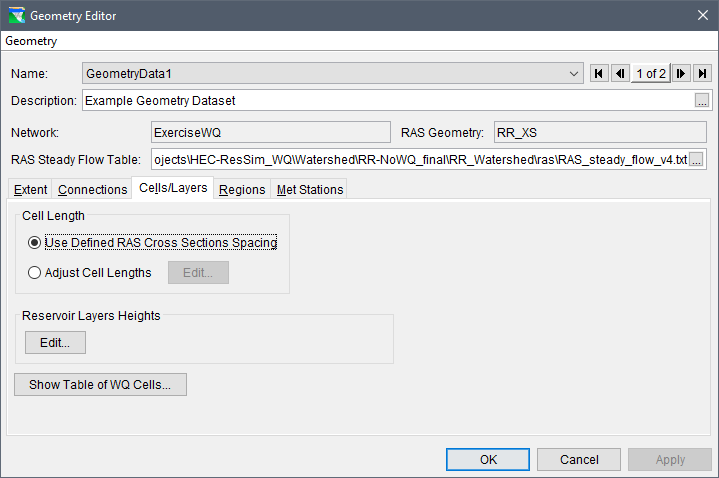719x478 pixels.
Task: Open the Geometry menu
Action: tap(31, 41)
